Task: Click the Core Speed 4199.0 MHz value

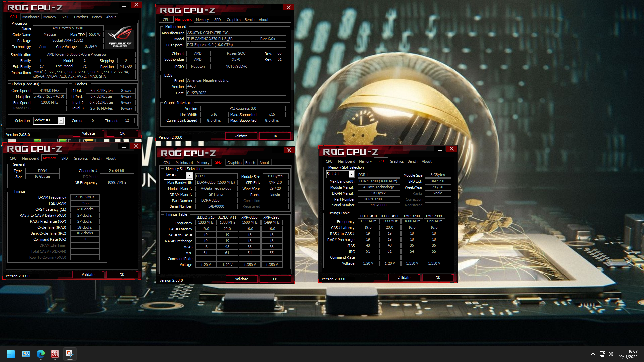Action: [x=49, y=90]
